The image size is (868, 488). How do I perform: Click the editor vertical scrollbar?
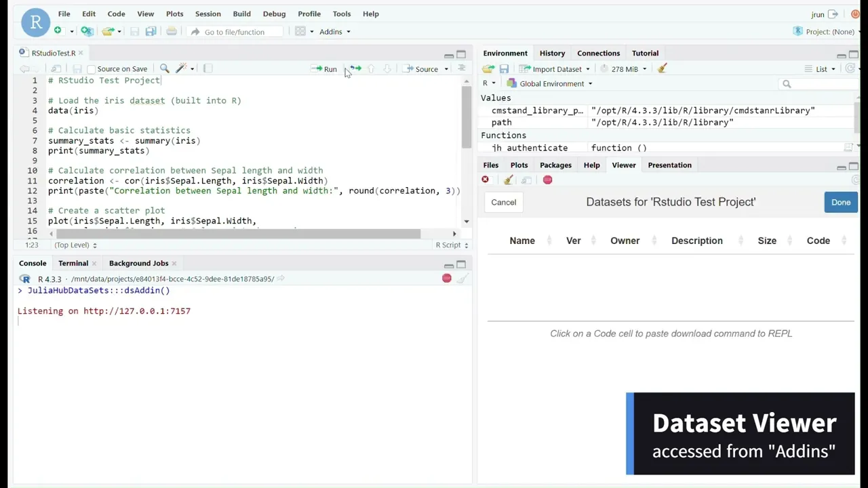[x=466, y=117]
